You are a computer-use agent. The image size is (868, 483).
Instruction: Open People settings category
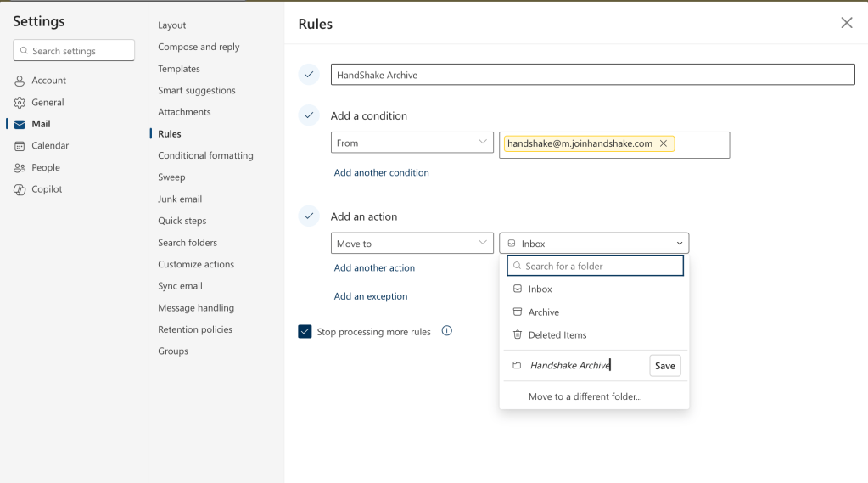pyautogui.click(x=36, y=167)
